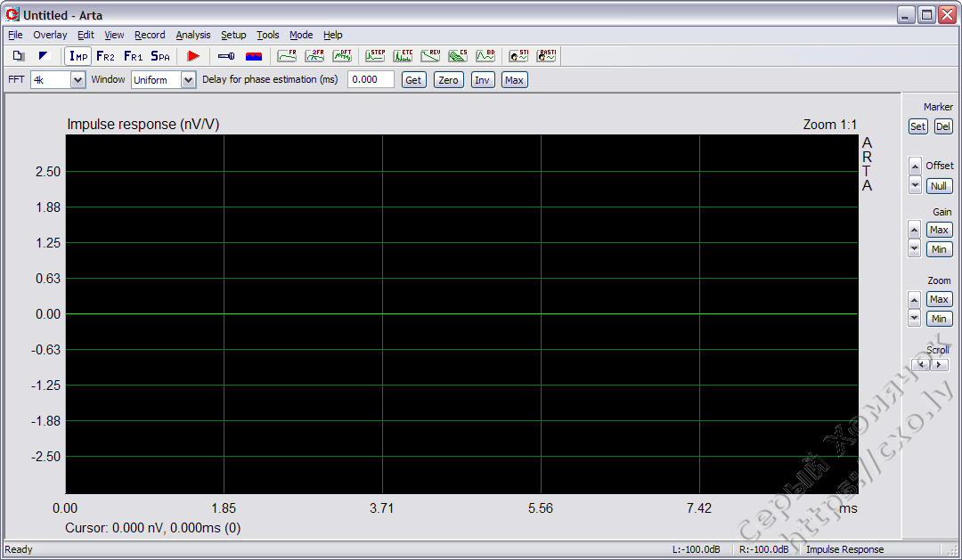The width and height of the screenshot is (962, 560).
Task: Click the red record/play icon
Action: coord(193,55)
